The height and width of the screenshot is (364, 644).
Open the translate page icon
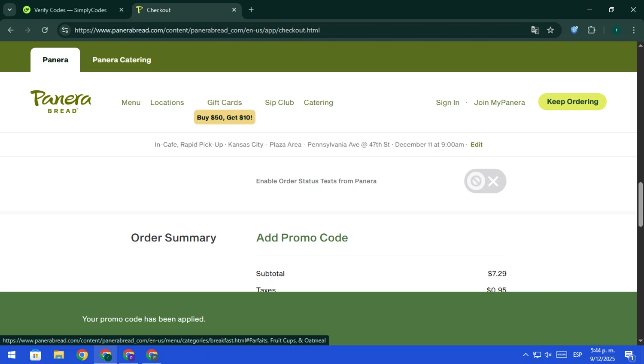pos(535,30)
